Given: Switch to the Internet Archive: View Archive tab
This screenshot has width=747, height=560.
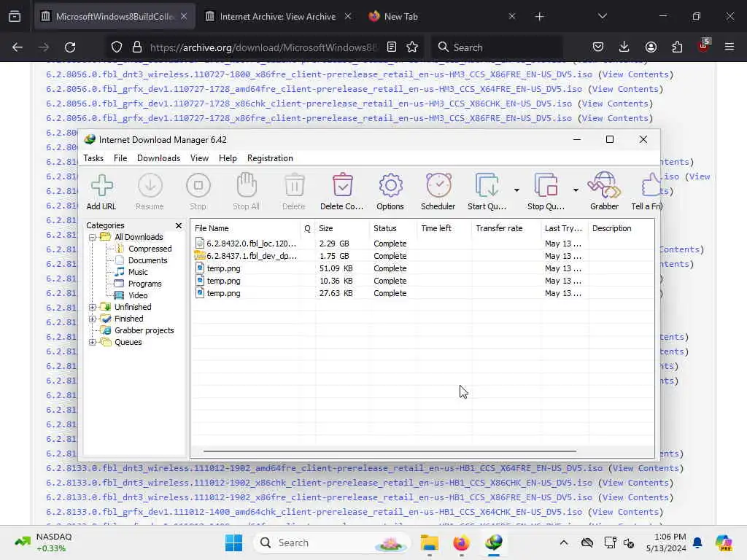Looking at the screenshot, I should click(278, 17).
